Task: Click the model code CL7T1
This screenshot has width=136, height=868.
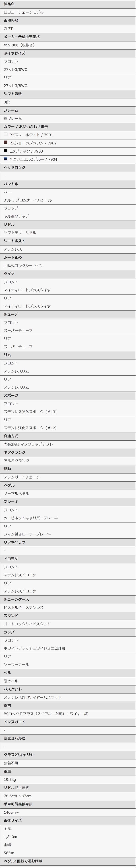Action: pos(9,29)
